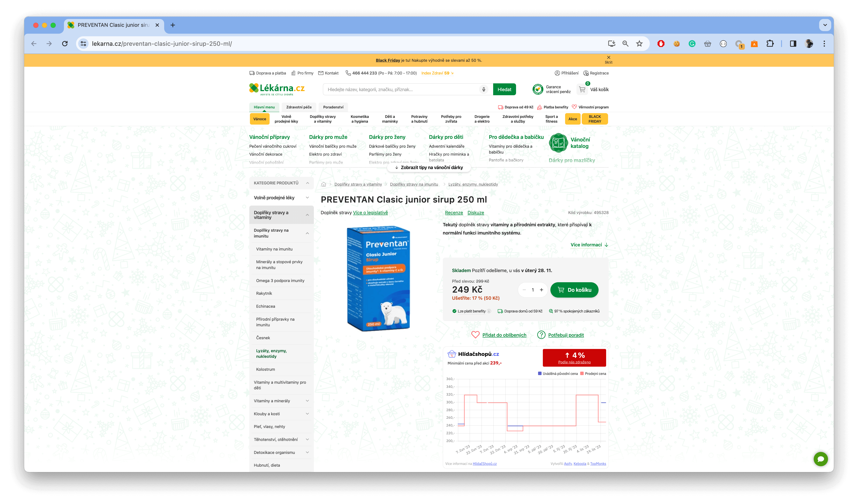Click the Doprava a platba truck icon
This screenshot has width=858, height=504.
(252, 73)
